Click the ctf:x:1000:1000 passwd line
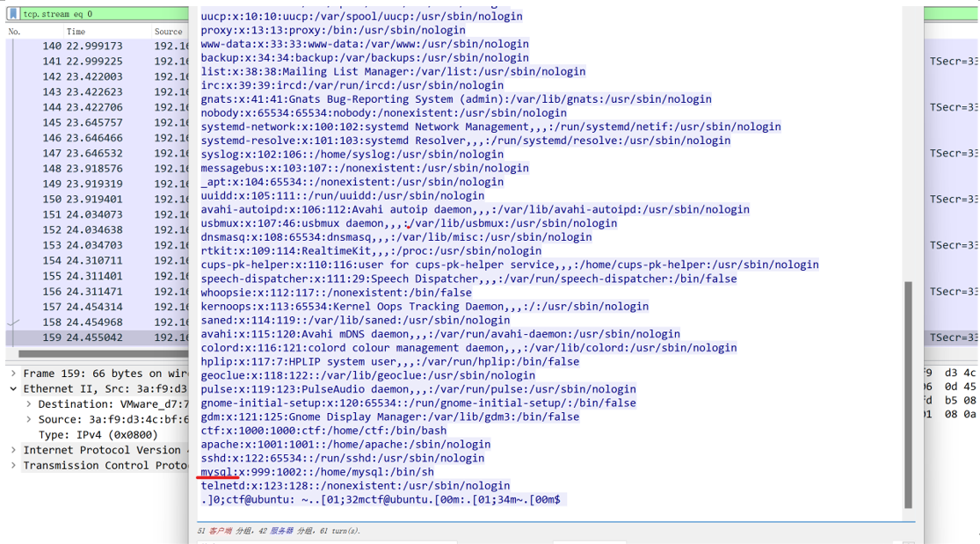 (x=323, y=431)
